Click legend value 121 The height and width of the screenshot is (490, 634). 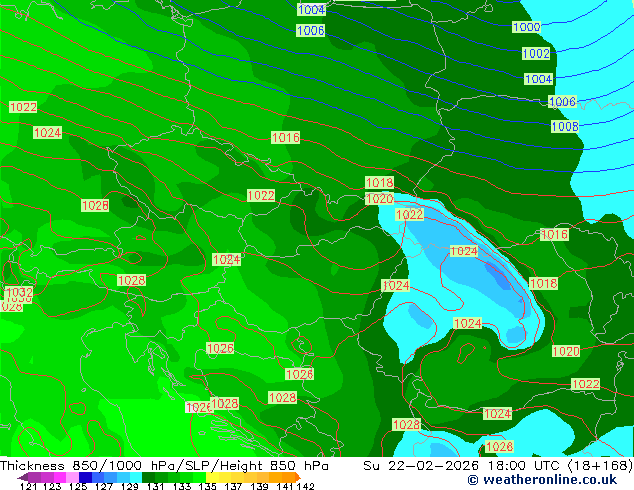click(x=29, y=486)
